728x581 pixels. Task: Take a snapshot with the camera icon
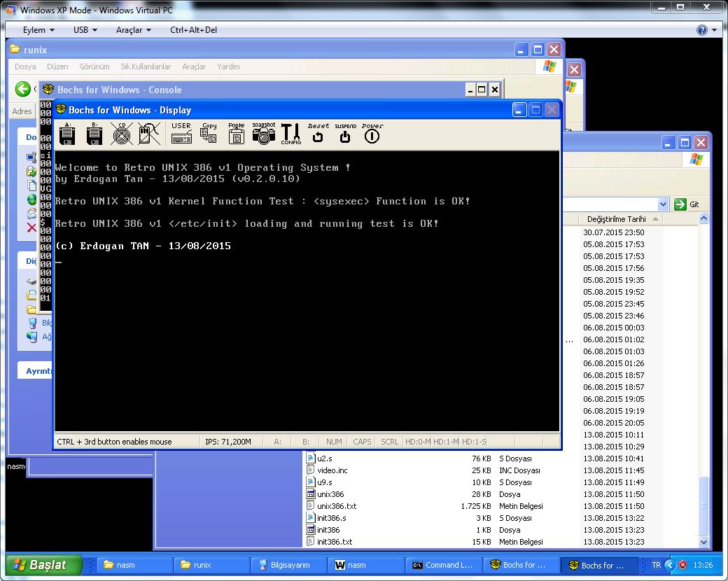tap(264, 134)
